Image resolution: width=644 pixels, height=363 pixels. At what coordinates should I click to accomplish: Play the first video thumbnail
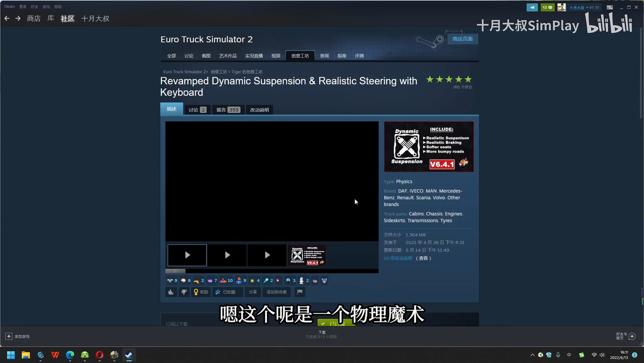(x=187, y=255)
